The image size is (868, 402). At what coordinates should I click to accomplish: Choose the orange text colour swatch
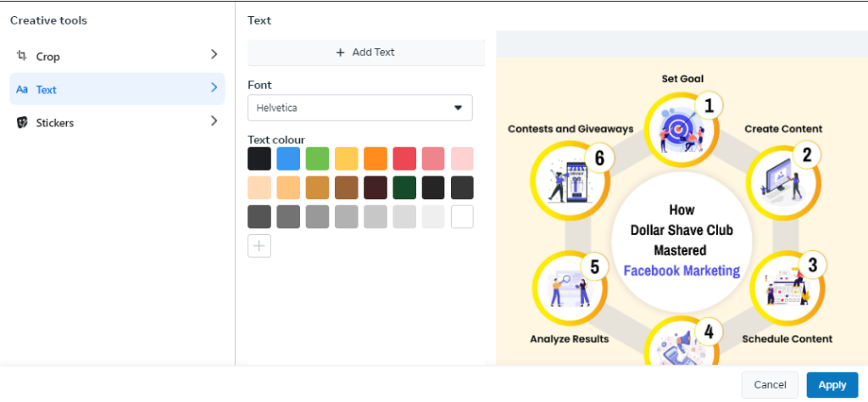[376, 159]
